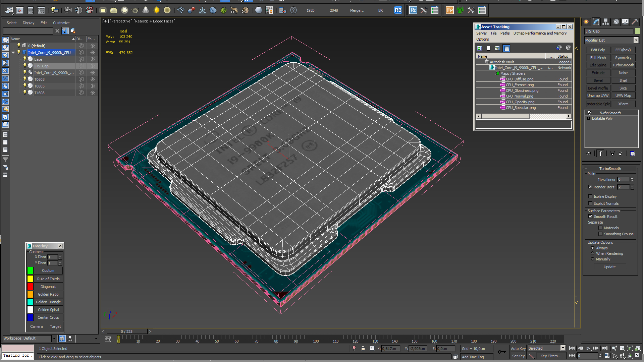
Task: Switch Asset Tracking to table view
Action: click(x=507, y=48)
